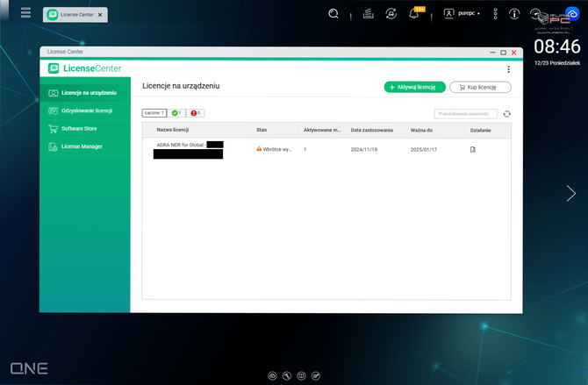Open the top bar vertical dots menu

pos(495,14)
